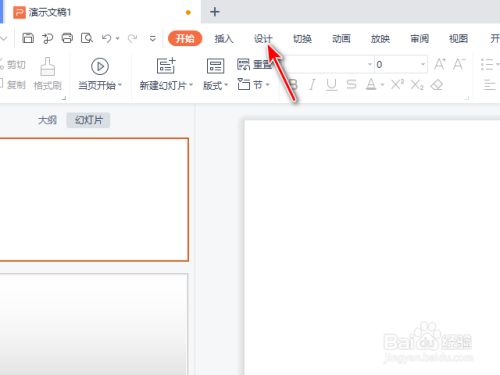Click the main slide canvas

click(x=372, y=247)
